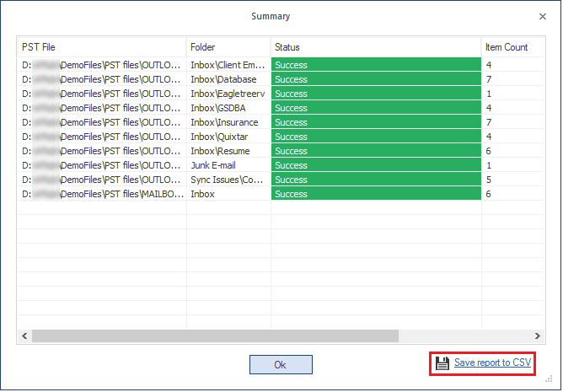The width and height of the screenshot is (563, 392).
Task: Select the Inbox\Database folder cell
Action: coord(228,79)
